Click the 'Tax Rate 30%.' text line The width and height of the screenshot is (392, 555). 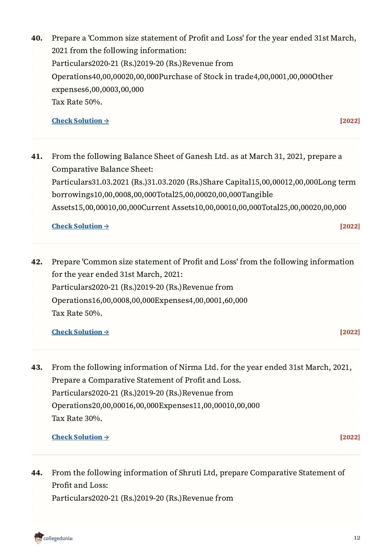click(77, 418)
